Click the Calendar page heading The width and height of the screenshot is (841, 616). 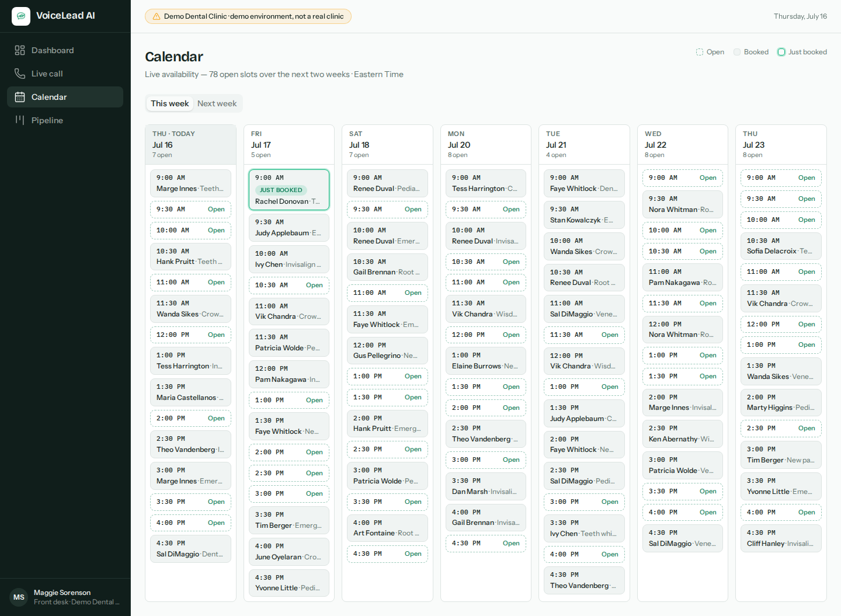click(174, 57)
